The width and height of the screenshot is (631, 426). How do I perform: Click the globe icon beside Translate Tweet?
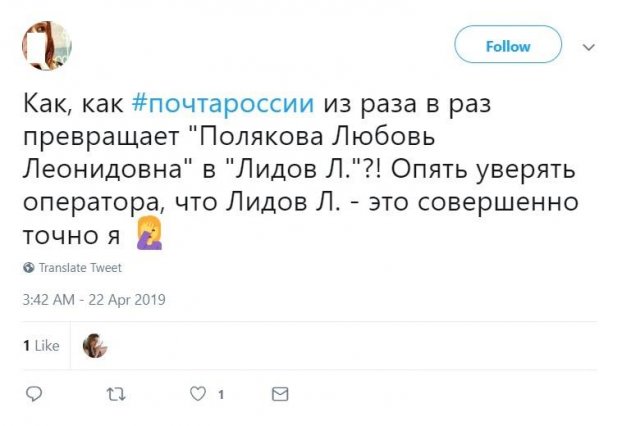(x=28, y=268)
